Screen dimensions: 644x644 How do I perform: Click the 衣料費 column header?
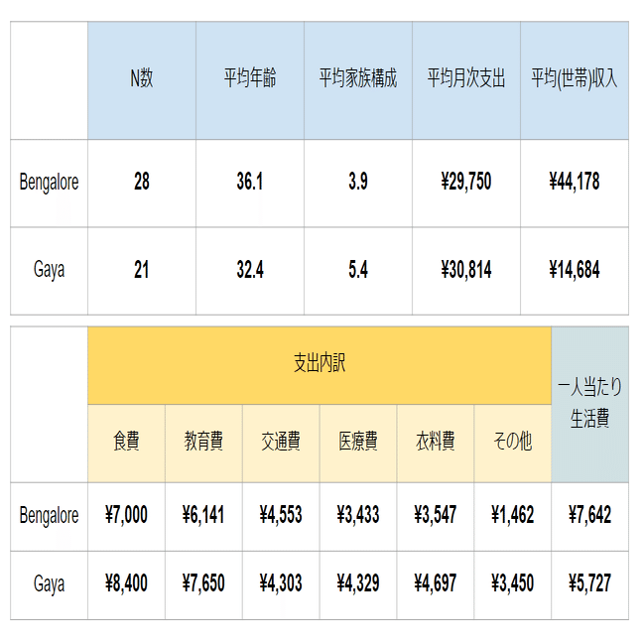(435, 442)
